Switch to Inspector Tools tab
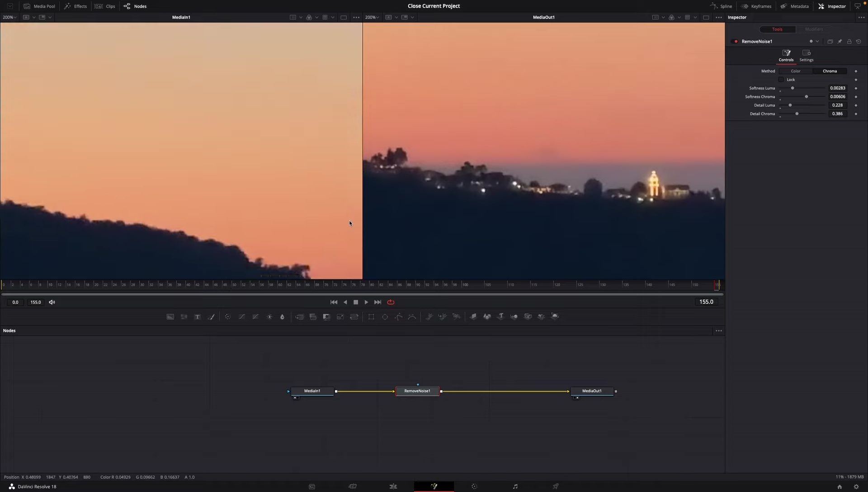Image resolution: width=868 pixels, height=492 pixels. coord(777,29)
